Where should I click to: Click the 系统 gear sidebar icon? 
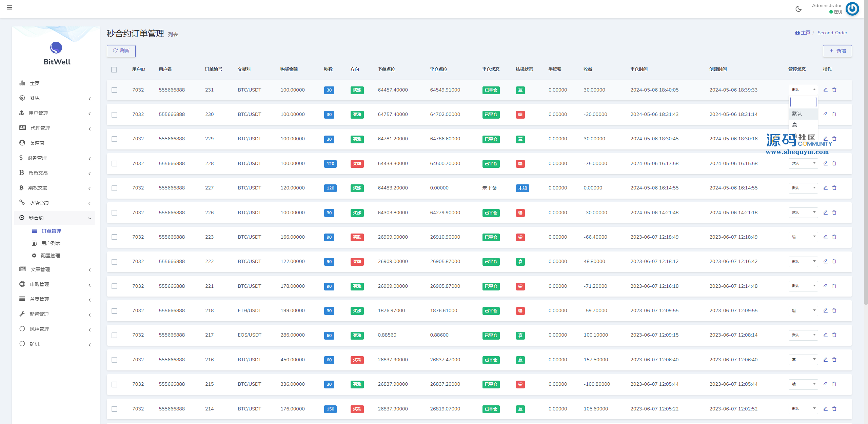(x=22, y=98)
